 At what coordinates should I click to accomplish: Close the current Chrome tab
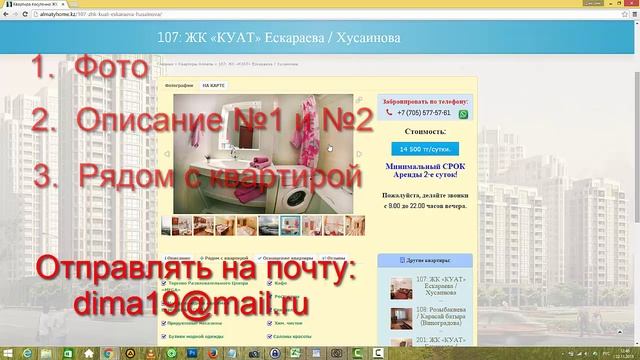pos(63,4)
